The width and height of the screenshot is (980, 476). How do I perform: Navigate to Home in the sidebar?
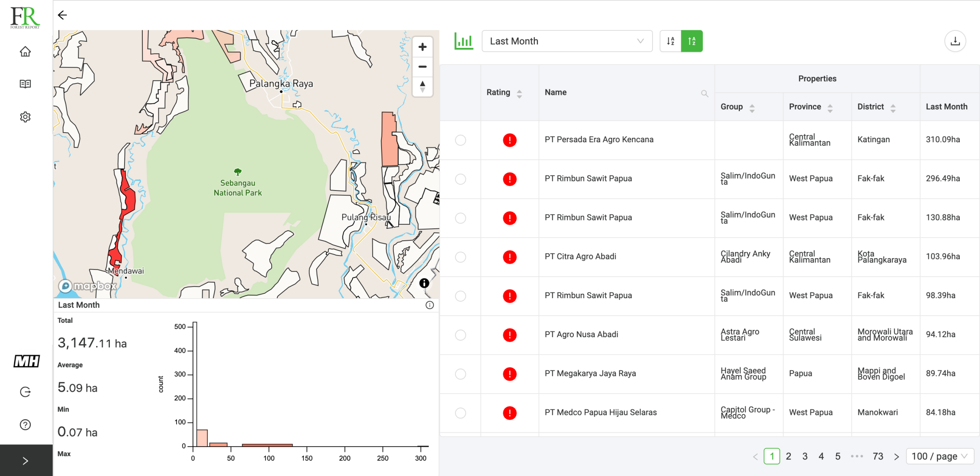25,51
